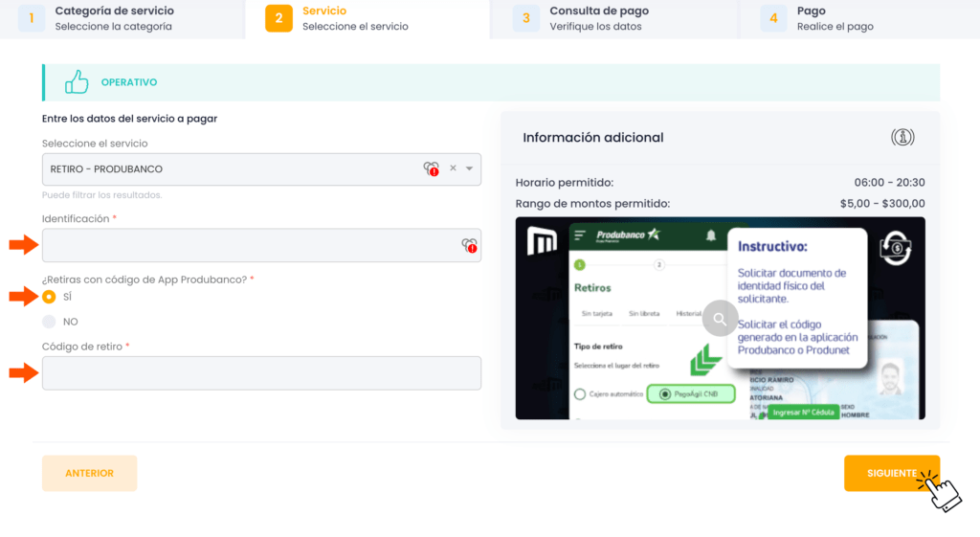Open the Seleccione el servicio combo box

tap(261, 168)
